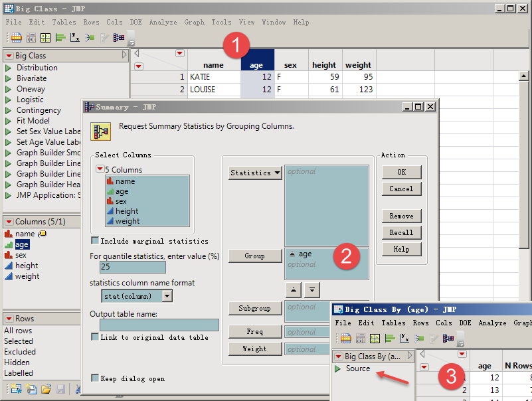
Task: Open the Tools menu in Big Class window
Action: [x=222, y=23]
